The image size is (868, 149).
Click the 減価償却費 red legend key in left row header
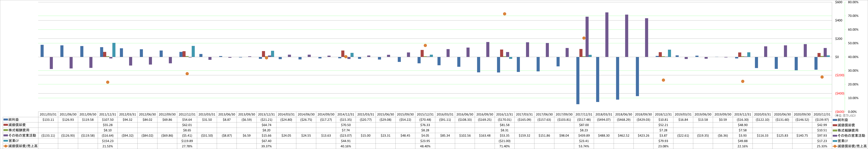click(x=5, y=125)
